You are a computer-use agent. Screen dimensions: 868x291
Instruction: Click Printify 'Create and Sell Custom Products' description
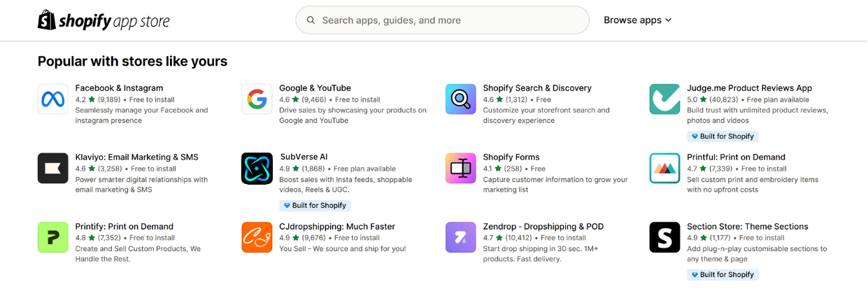[138, 254]
